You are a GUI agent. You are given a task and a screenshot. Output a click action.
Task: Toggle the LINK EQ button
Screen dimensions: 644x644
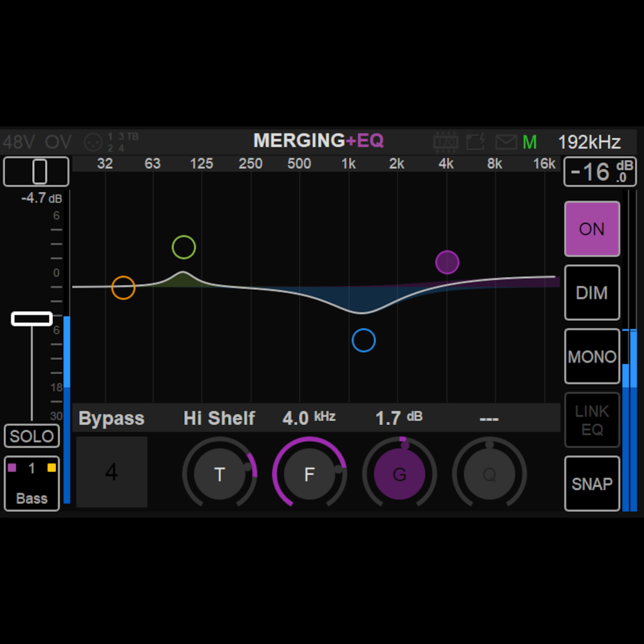coord(592,420)
